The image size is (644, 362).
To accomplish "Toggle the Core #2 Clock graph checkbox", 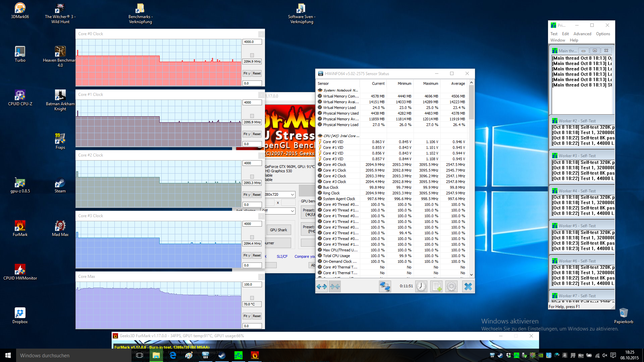I will point(252,177).
